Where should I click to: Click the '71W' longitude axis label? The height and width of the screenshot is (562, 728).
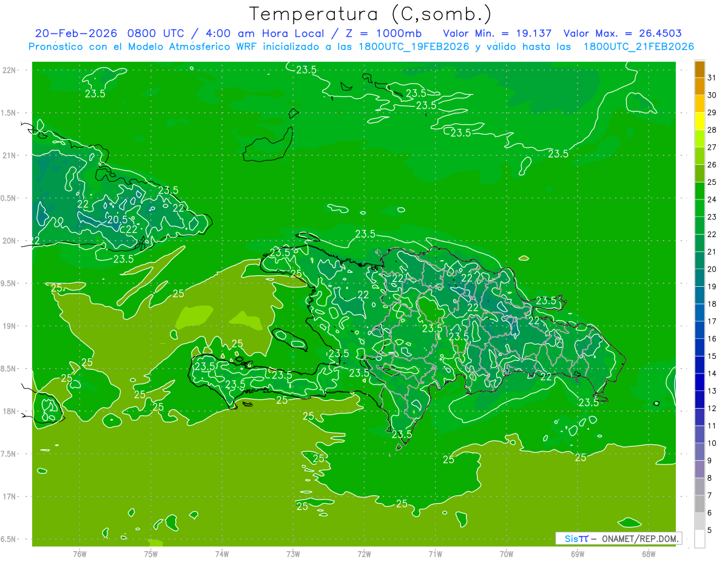point(435,554)
